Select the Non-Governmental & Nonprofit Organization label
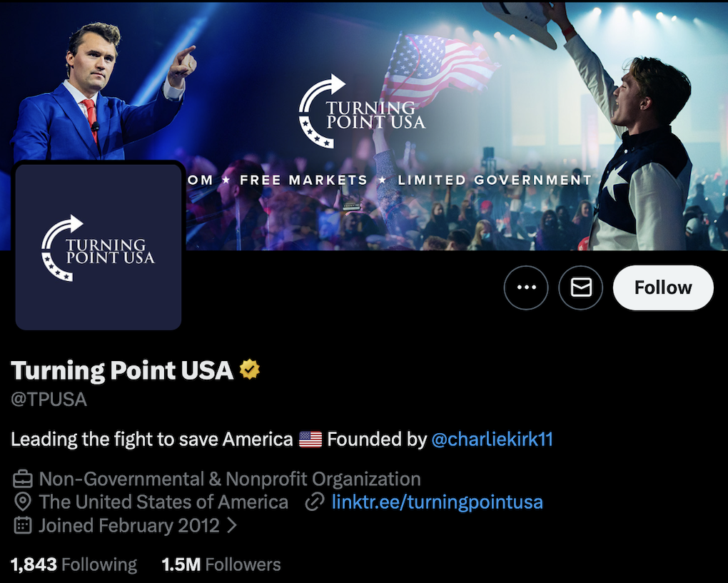The image size is (728, 583). (230, 479)
